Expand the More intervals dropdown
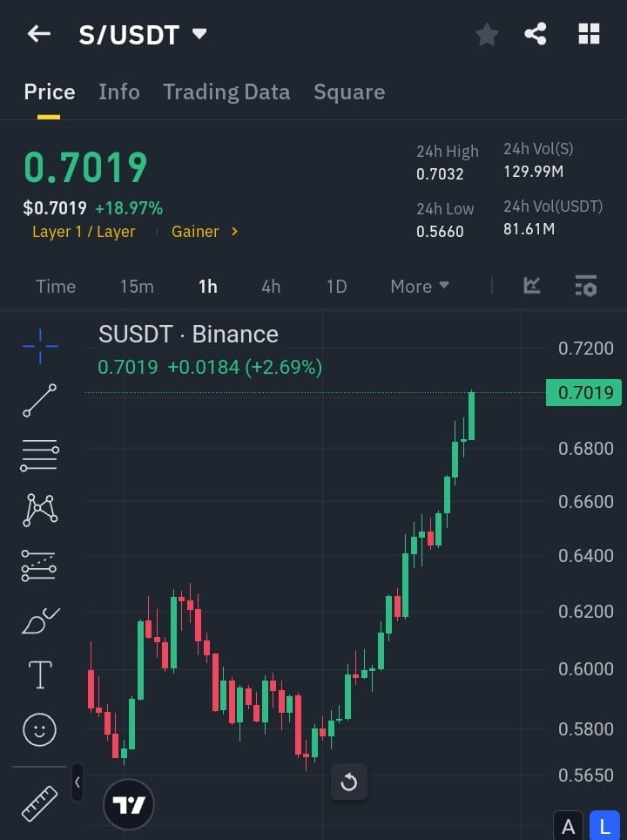 point(419,286)
